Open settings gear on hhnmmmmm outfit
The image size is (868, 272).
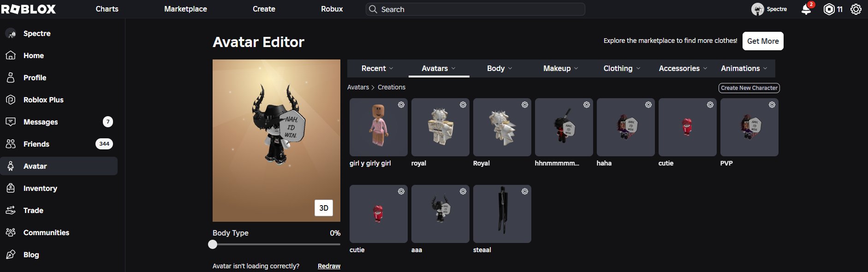coord(587,105)
